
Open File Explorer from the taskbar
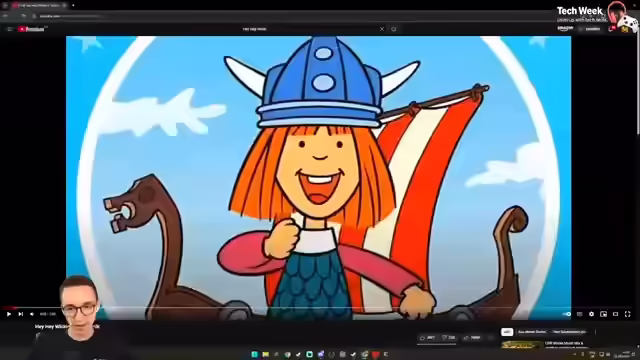[x=265, y=354]
